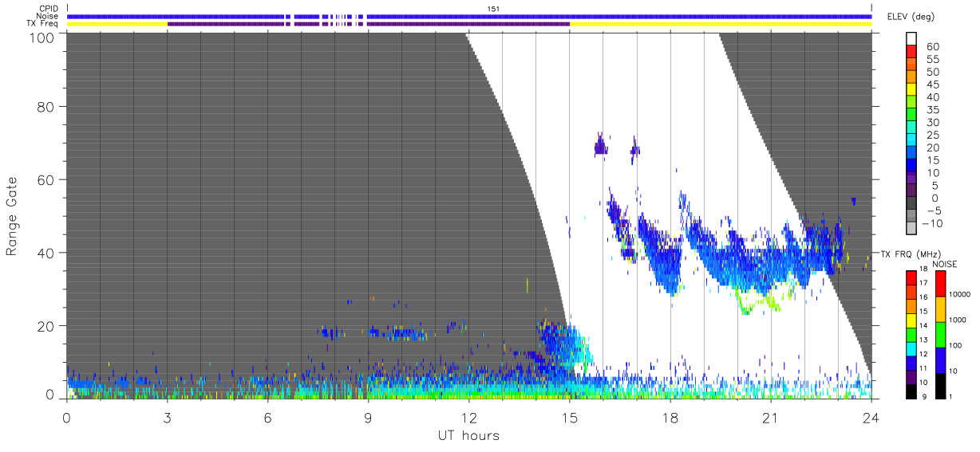
Task: Click the "NOISE" legend title
Action: [x=945, y=264]
